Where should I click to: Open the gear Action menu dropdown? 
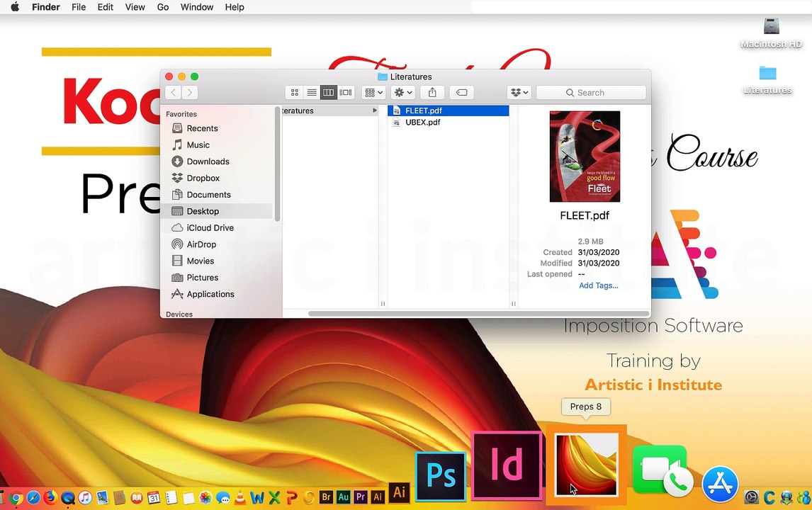coord(403,93)
